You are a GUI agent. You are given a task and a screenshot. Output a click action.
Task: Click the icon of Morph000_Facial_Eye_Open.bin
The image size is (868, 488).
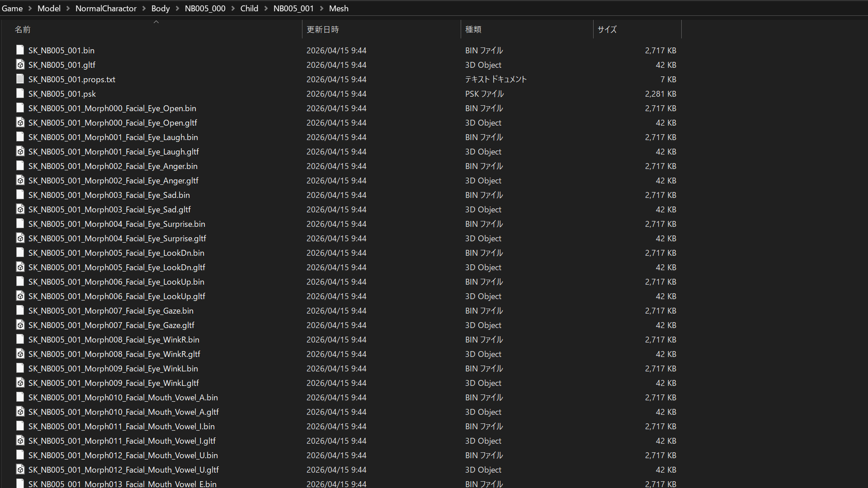pos(20,108)
